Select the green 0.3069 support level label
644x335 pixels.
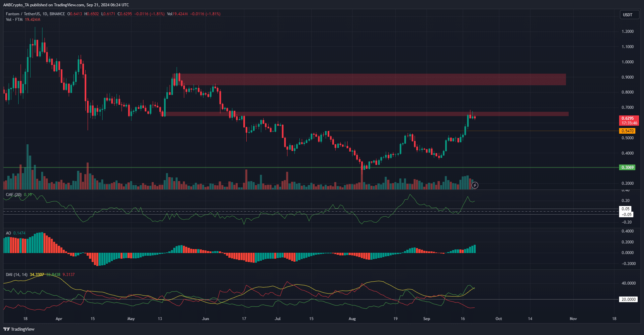(627, 167)
